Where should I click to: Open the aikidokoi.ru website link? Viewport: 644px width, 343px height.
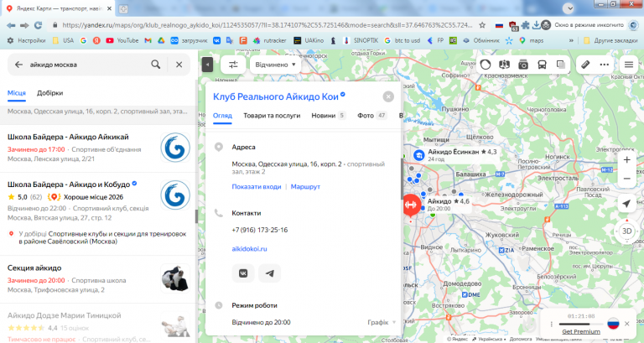point(249,248)
